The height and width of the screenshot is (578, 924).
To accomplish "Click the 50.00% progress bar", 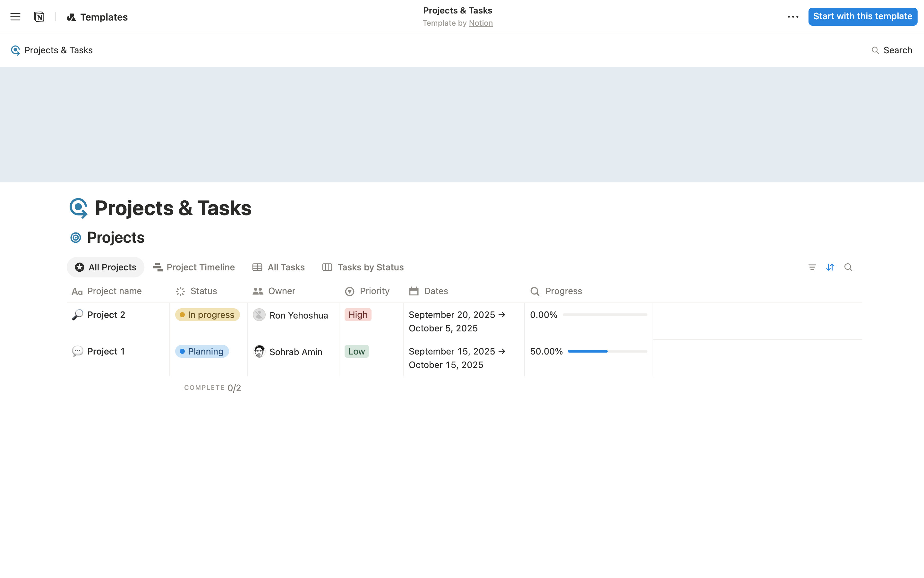I will (607, 351).
